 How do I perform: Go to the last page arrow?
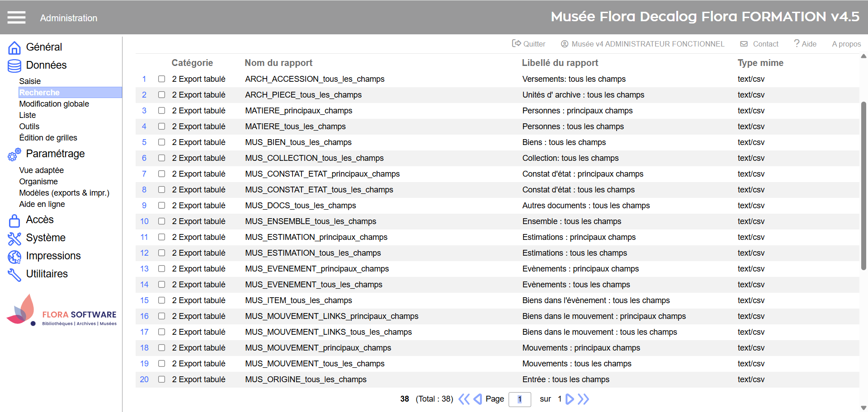(x=584, y=399)
